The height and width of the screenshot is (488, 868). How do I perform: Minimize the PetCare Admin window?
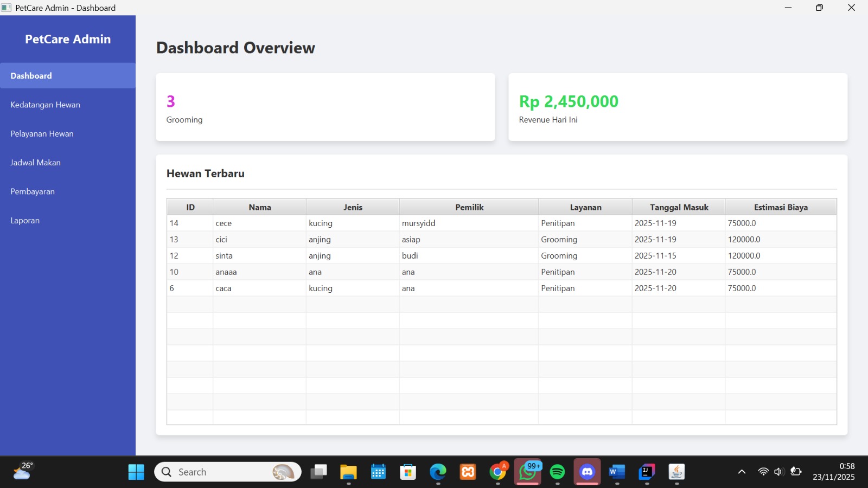pyautogui.click(x=788, y=8)
